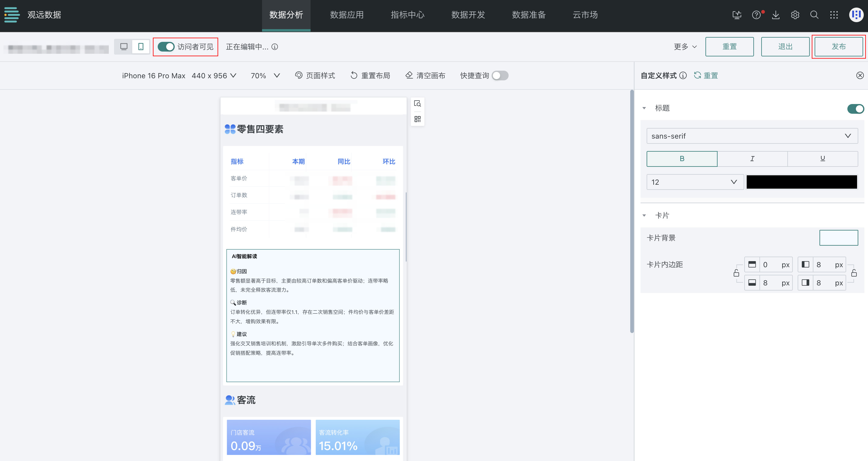Open the screen monitor icon in top bar
The height and width of the screenshot is (461, 868).
(x=737, y=15)
